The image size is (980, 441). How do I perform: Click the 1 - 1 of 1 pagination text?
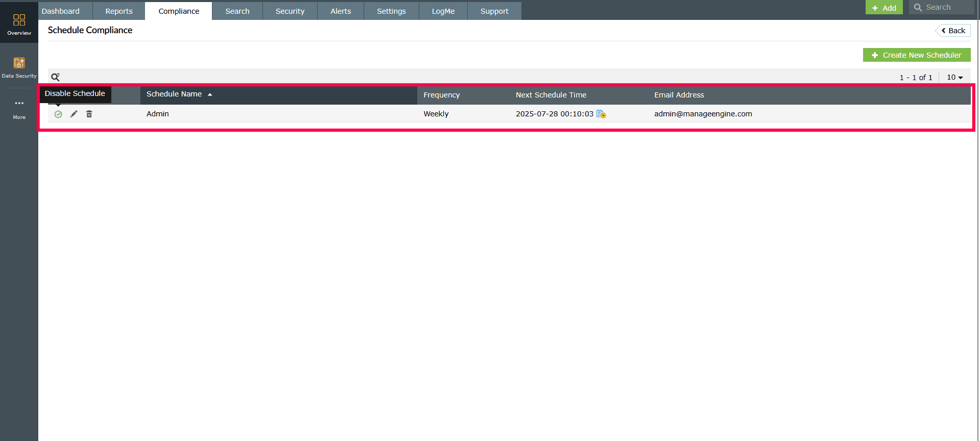click(x=916, y=78)
